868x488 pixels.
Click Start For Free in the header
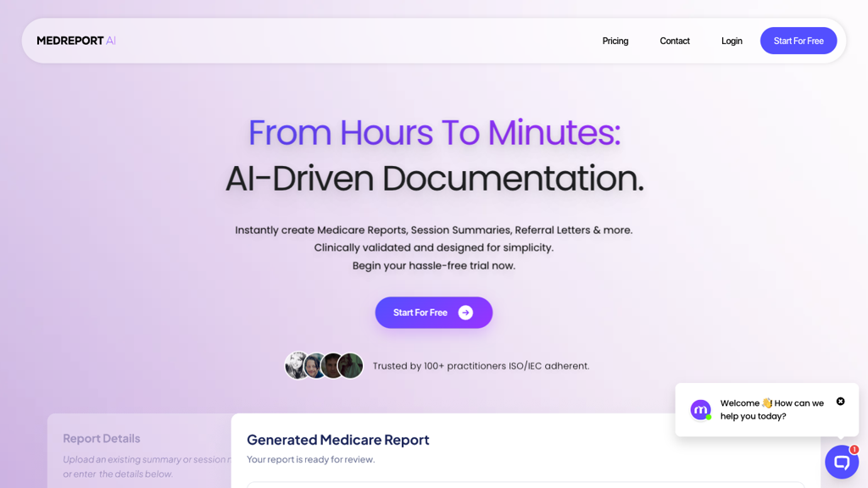pos(798,41)
